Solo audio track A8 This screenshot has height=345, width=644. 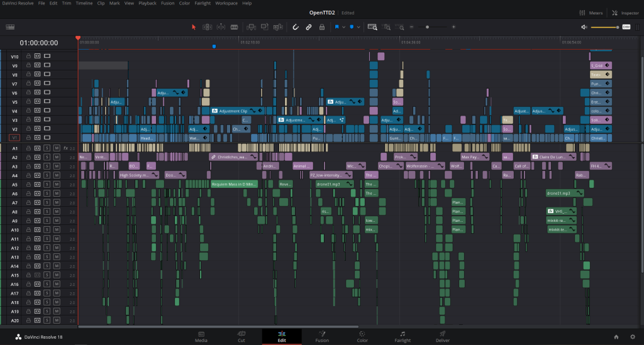[x=47, y=212]
